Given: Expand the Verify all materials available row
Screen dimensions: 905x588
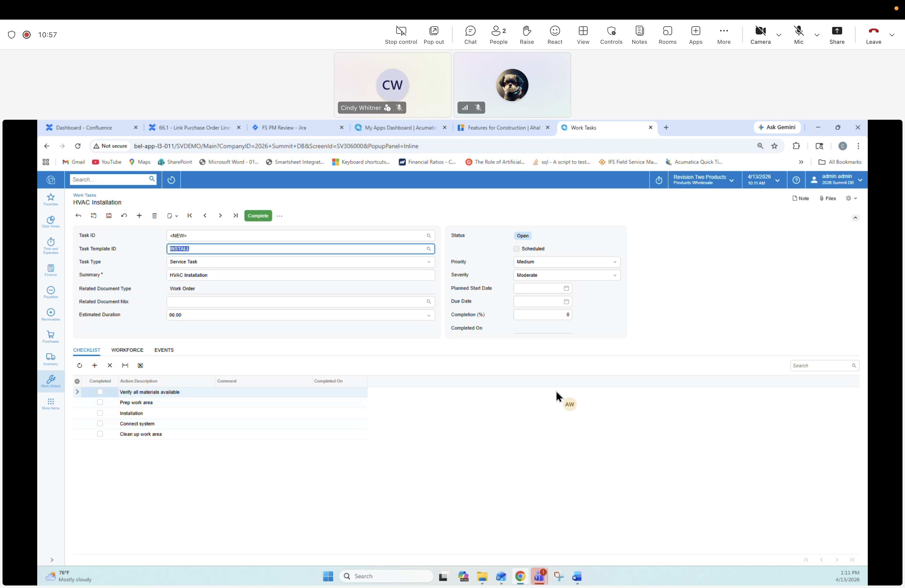Looking at the screenshot, I should tap(77, 392).
